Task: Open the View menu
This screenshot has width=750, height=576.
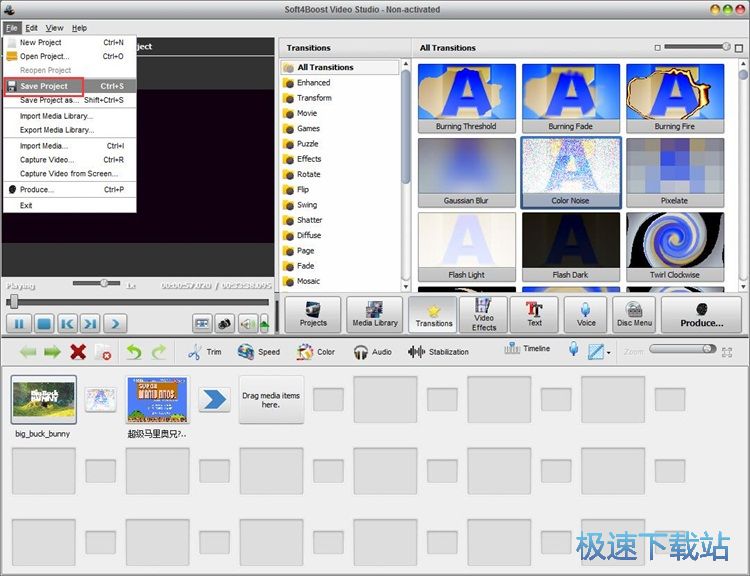Action: pyautogui.click(x=54, y=28)
